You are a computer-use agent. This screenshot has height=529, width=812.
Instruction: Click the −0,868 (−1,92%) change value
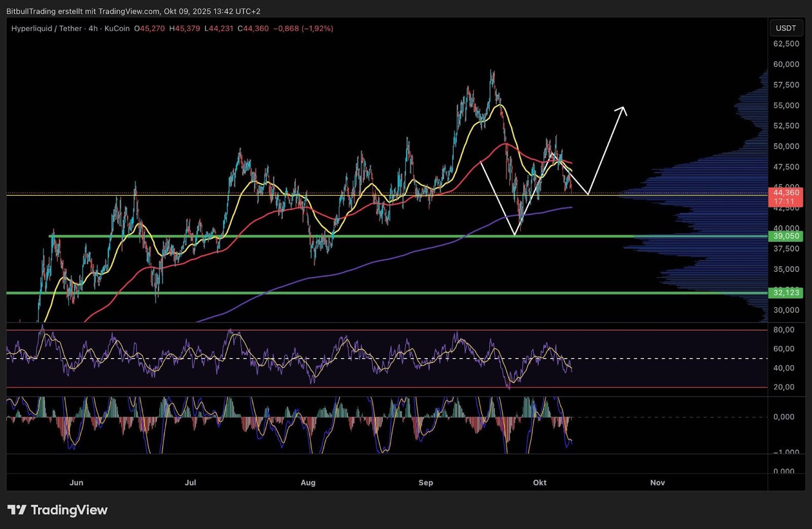[303, 28]
